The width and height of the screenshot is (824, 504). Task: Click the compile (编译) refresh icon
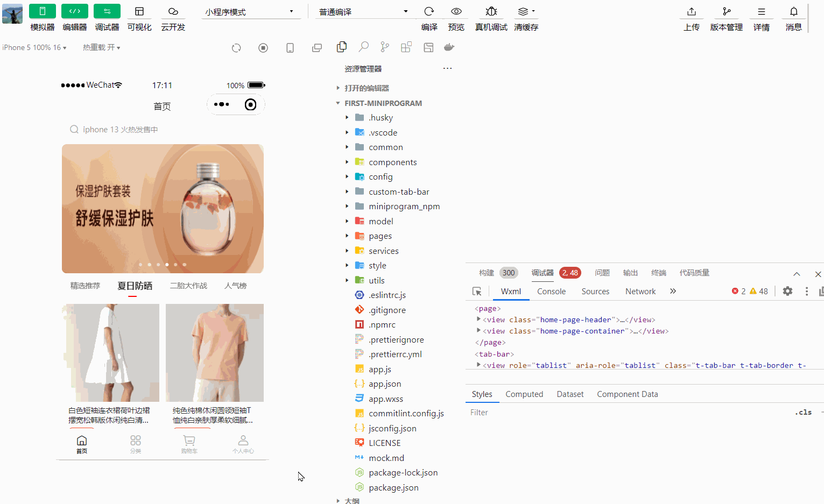[429, 11]
